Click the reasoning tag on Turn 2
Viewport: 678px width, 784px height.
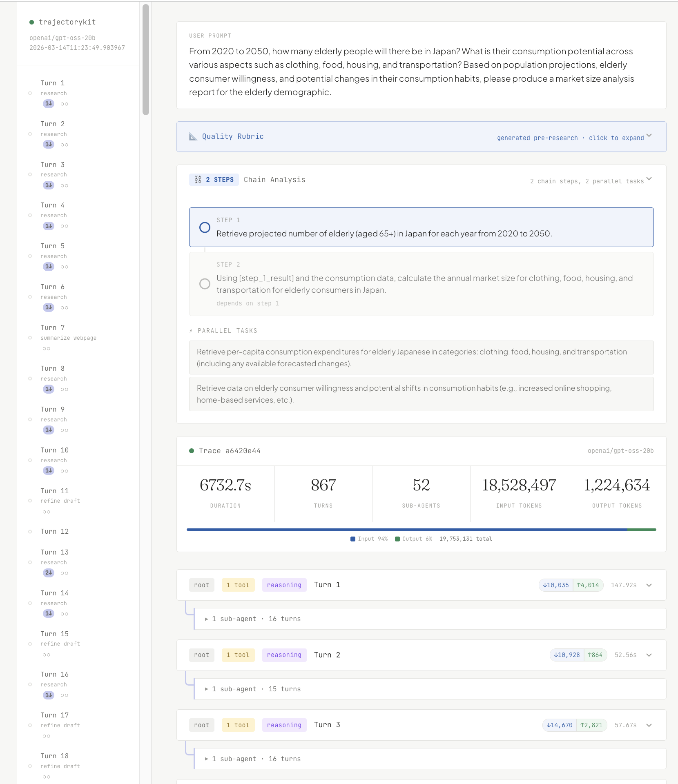(284, 655)
